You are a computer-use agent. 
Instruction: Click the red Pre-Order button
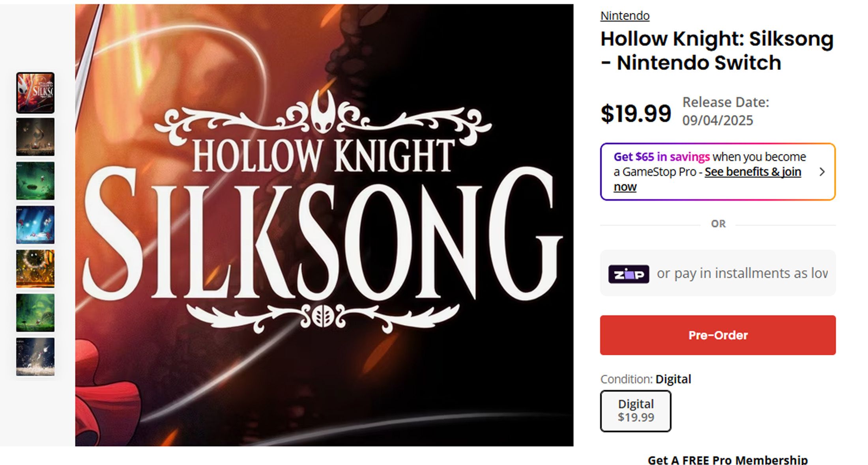pyautogui.click(x=718, y=335)
